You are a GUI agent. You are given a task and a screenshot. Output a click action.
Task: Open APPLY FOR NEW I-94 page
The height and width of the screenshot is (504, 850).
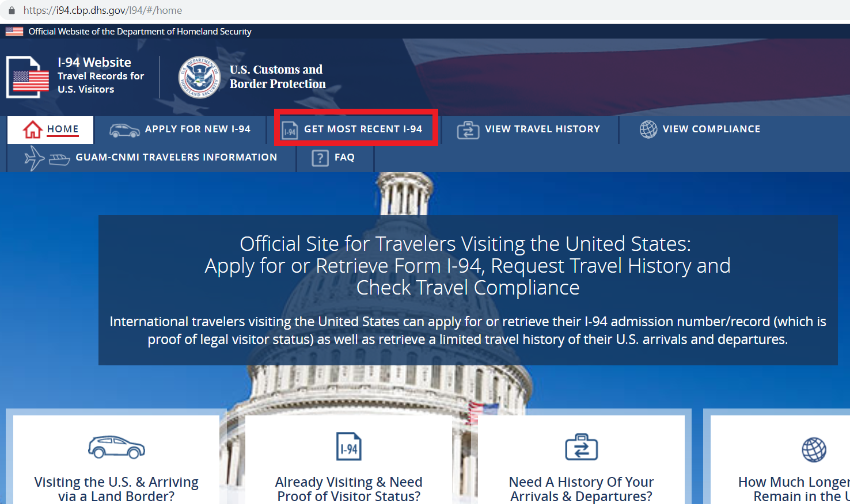pos(180,129)
